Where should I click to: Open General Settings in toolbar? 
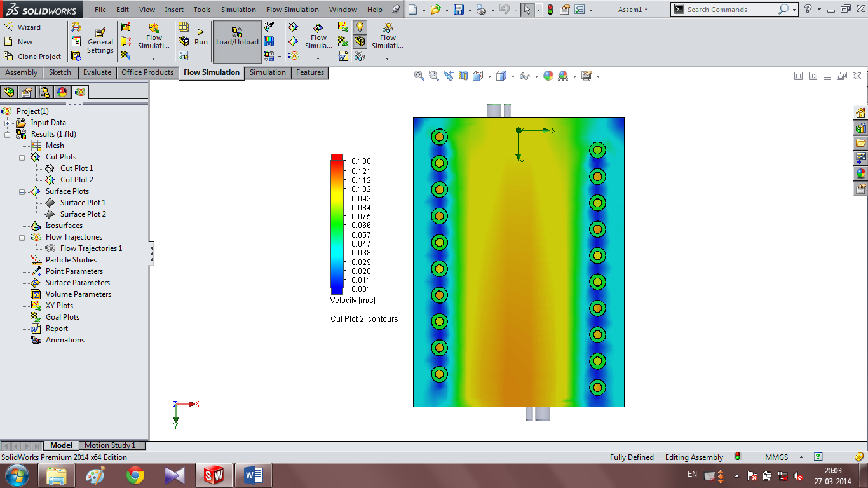(x=100, y=41)
